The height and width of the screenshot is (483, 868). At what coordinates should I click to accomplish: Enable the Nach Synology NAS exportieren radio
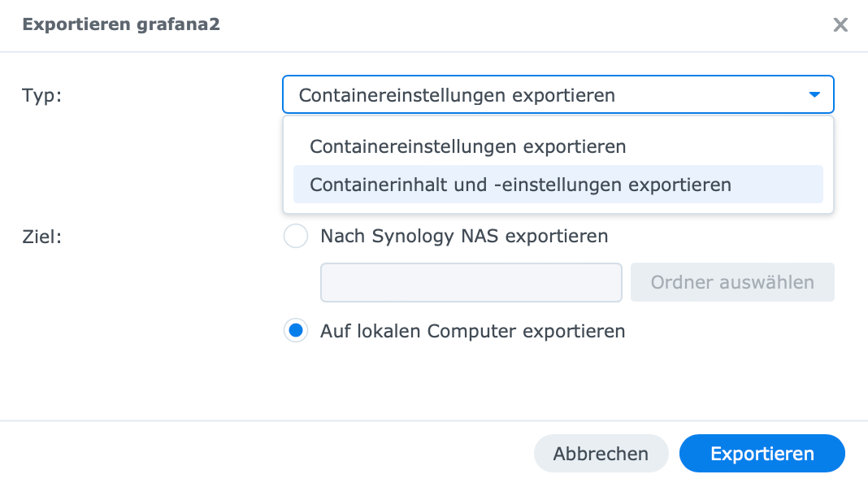tap(296, 237)
